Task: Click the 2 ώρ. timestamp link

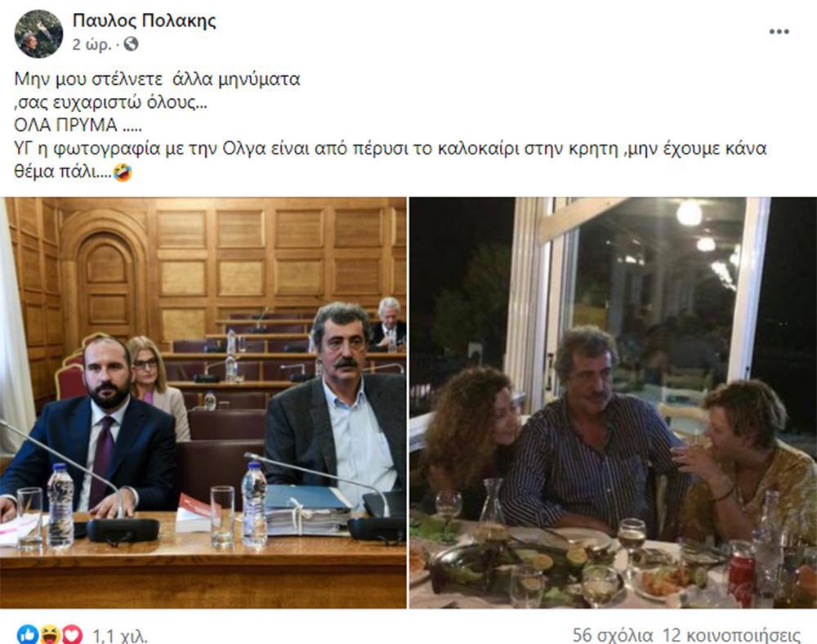Action: pyautogui.click(x=92, y=45)
